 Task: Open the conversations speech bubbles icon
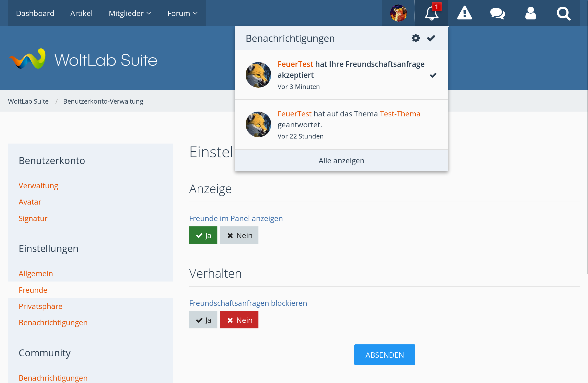click(x=497, y=13)
